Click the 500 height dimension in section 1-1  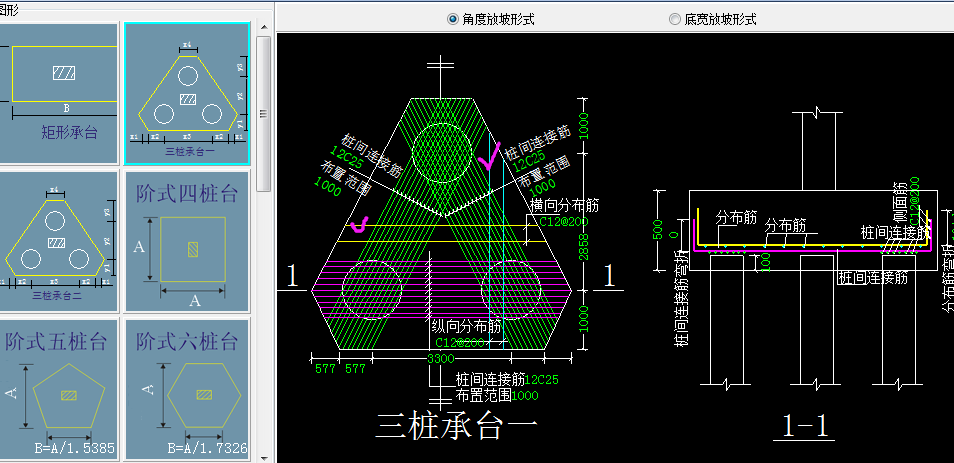(x=657, y=230)
